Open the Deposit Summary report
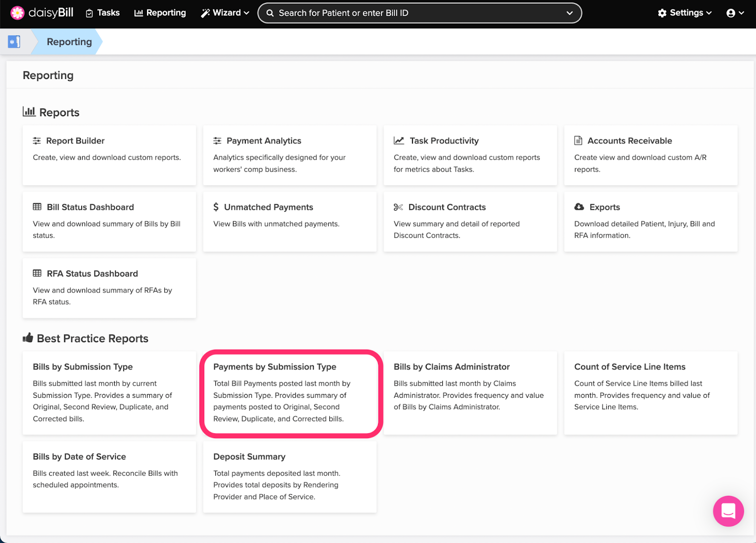 [x=249, y=457]
